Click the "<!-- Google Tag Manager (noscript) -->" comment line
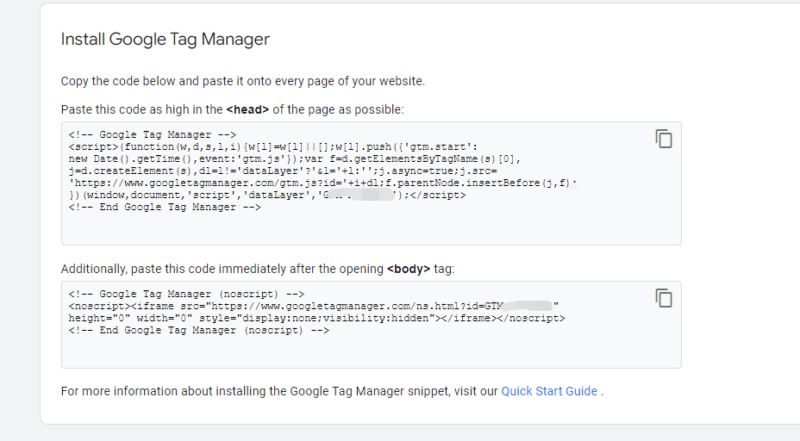Viewport: 800px width, 441px height. click(195, 295)
